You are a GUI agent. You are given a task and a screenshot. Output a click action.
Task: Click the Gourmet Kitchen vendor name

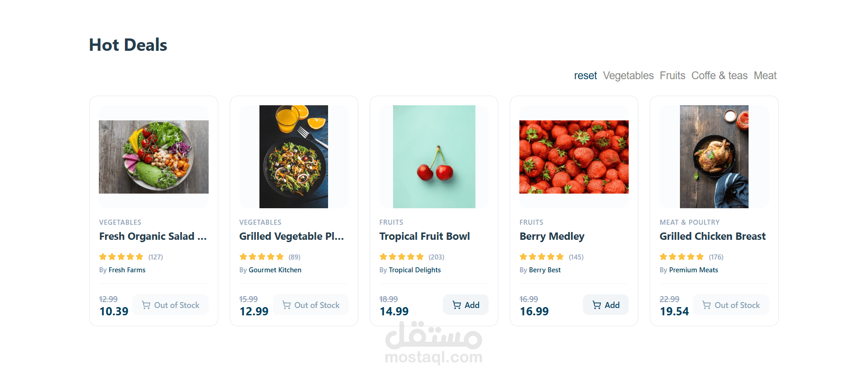275,270
